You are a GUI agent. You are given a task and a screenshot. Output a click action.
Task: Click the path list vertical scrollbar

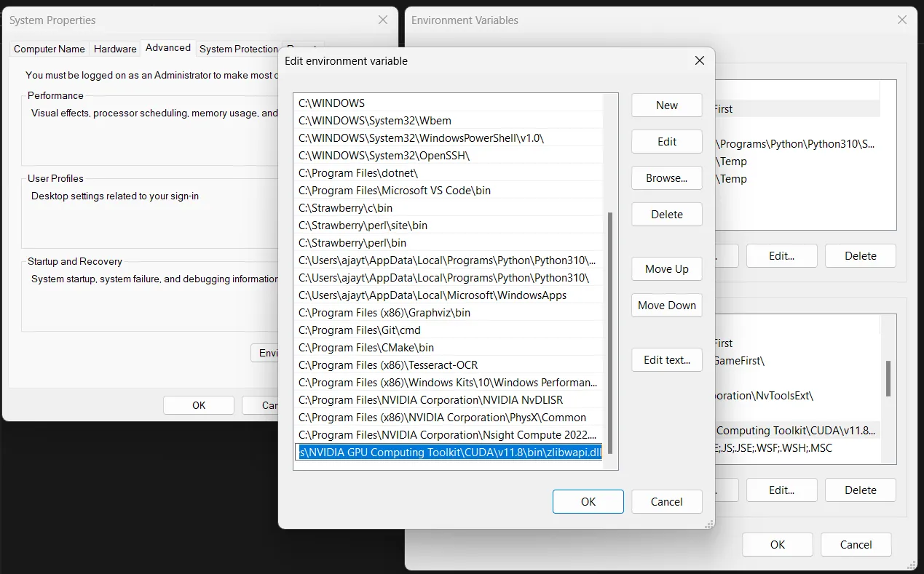[x=610, y=332]
